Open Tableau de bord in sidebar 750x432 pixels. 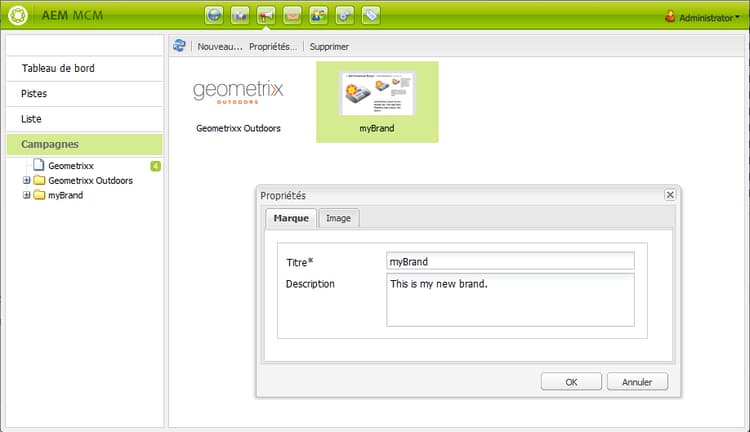(85, 68)
